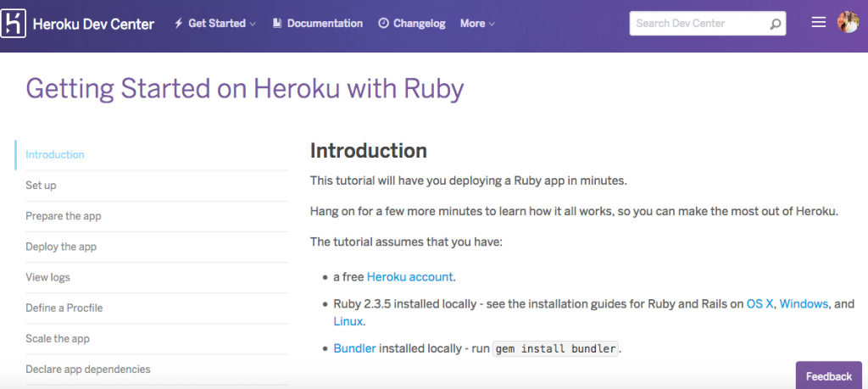Open the Windows installation guide link
Viewport: 868px width, 389px height.
click(804, 303)
